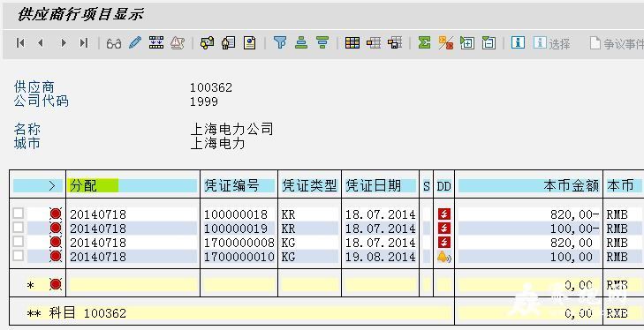Tick checkbox for document 100000019
644x330 pixels.
click(x=18, y=228)
